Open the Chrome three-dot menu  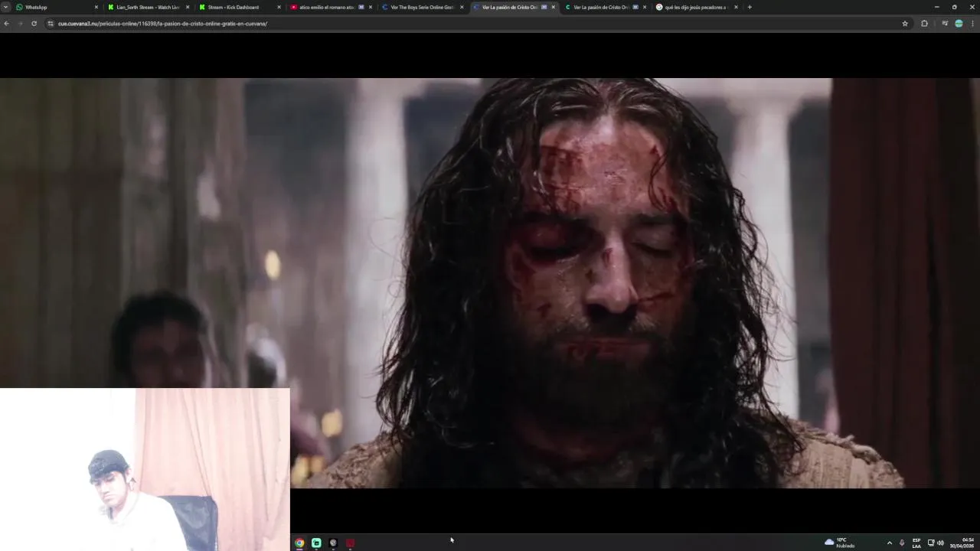tap(973, 24)
